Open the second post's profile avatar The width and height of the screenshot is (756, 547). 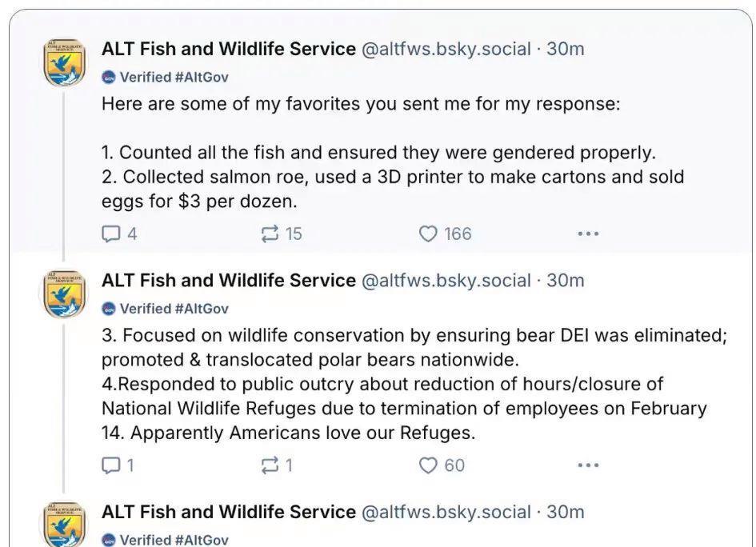tap(64, 293)
